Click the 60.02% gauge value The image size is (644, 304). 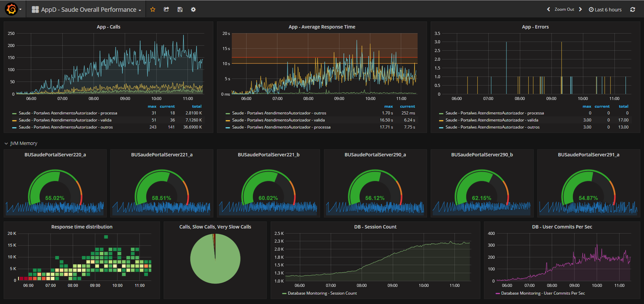[268, 198]
